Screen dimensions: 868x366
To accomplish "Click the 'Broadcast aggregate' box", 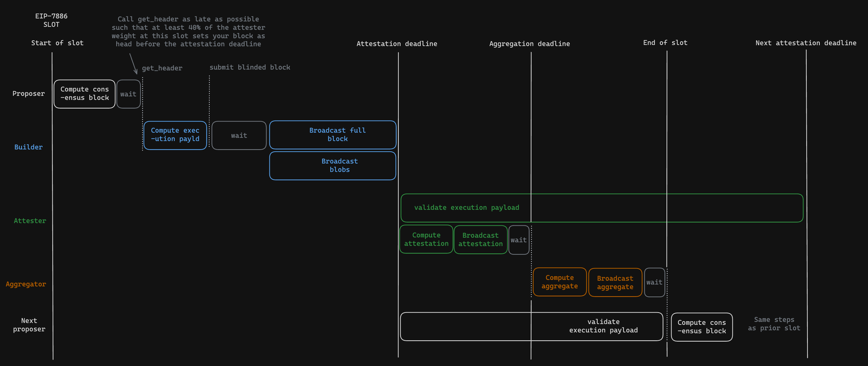I will click(x=615, y=282).
